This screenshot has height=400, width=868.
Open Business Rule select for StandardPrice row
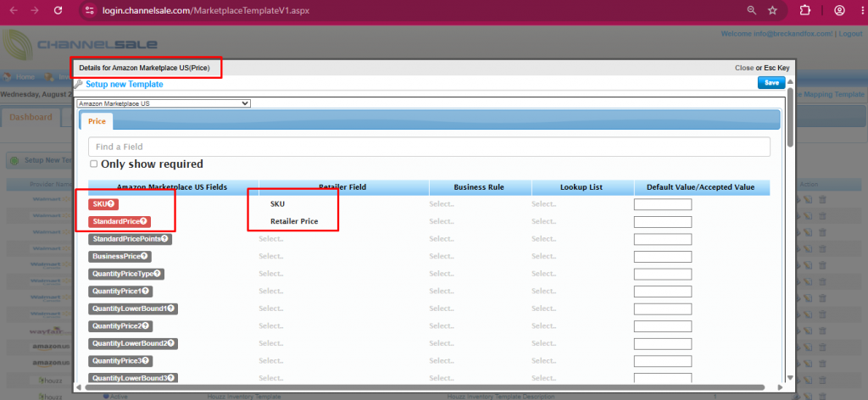pos(442,221)
